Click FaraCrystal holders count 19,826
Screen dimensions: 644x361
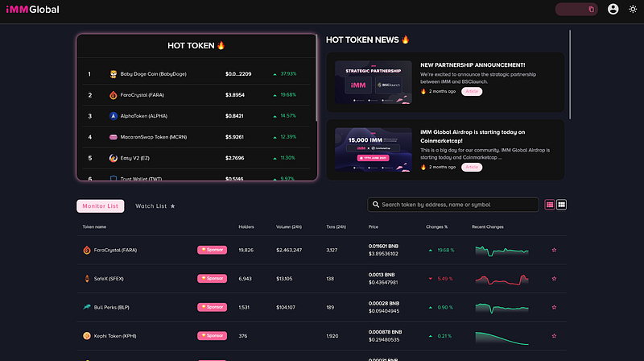[x=246, y=250]
